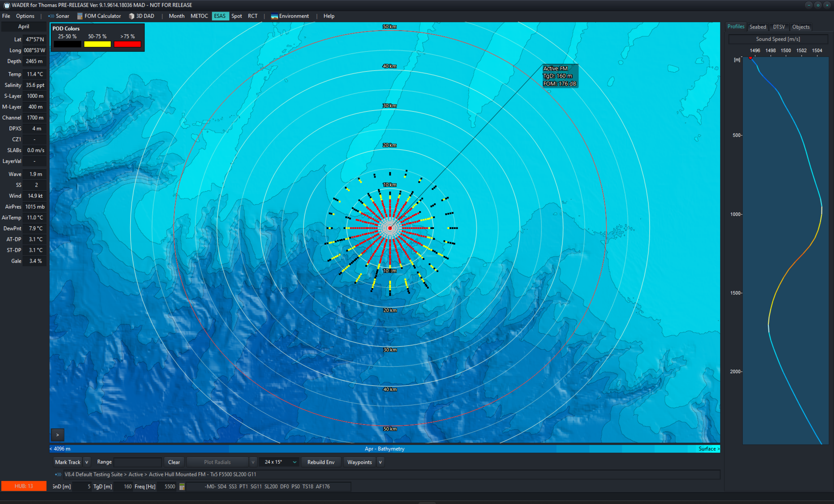Click the < 4096 m label on depth bar

point(60,449)
